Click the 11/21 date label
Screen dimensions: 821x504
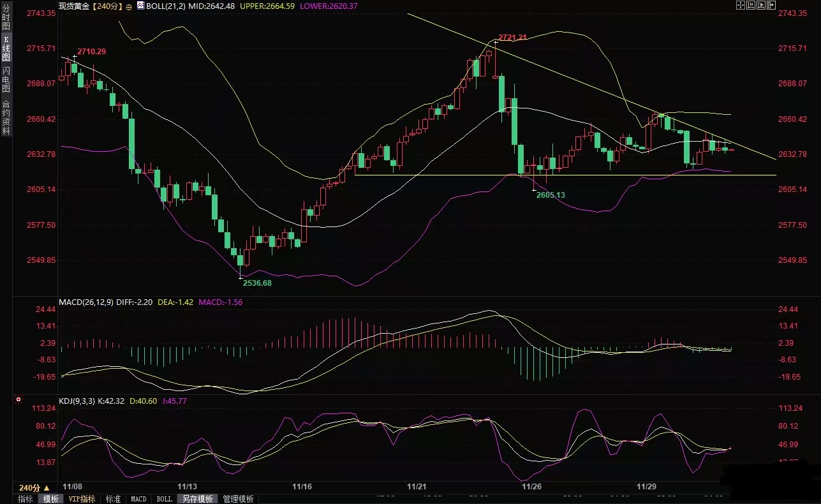417,486
